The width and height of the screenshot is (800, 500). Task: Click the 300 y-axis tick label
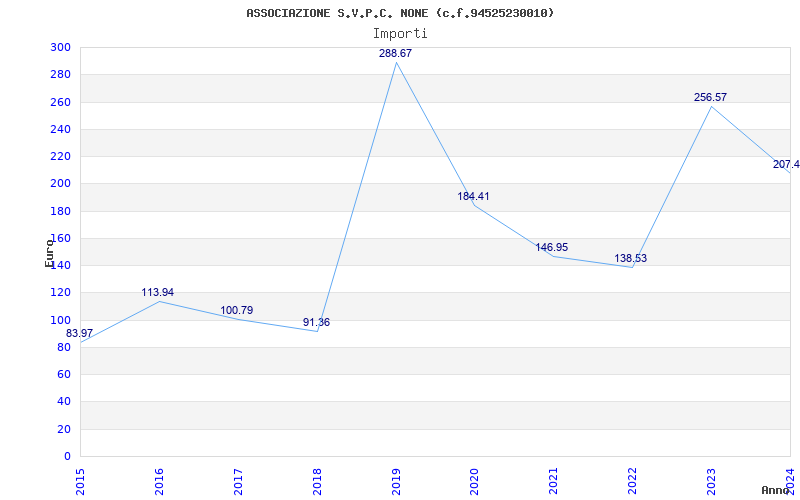(60, 47)
